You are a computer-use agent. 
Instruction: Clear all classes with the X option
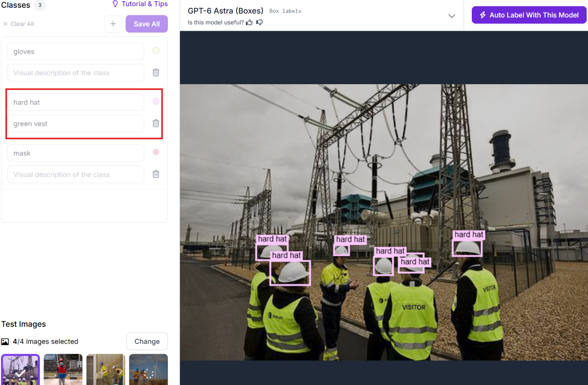coord(18,24)
